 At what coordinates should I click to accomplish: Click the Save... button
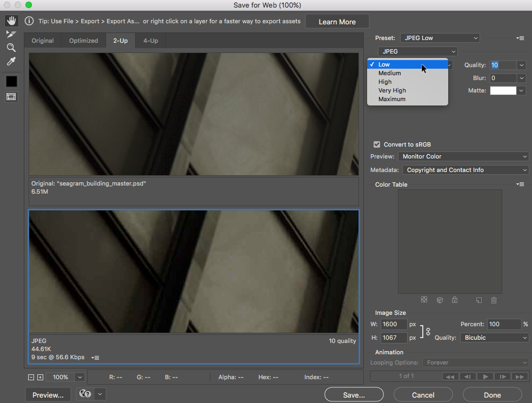[354, 395]
